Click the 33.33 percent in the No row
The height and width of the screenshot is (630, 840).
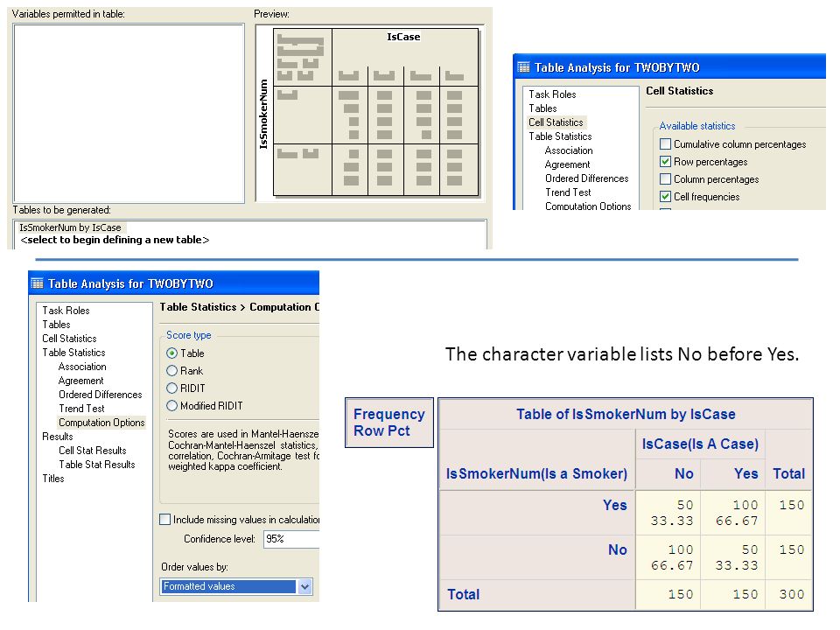click(737, 565)
